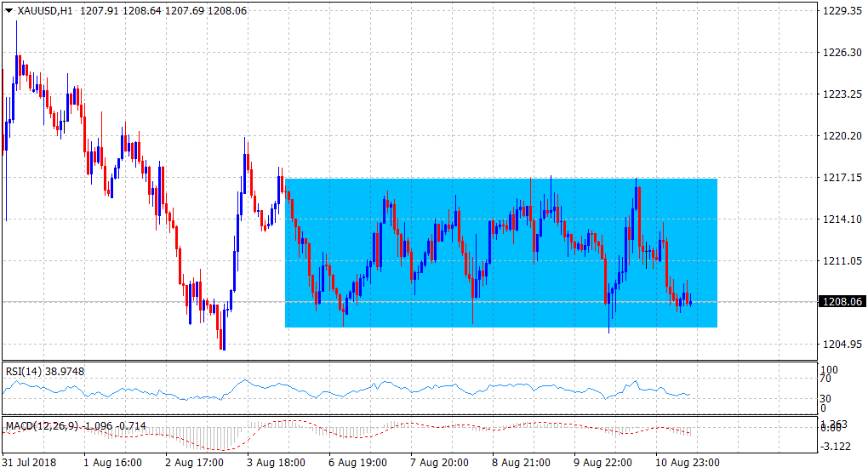Select the blue rectangle consolidation zone
This screenshot has height=473, width=868.
point(500,253)
